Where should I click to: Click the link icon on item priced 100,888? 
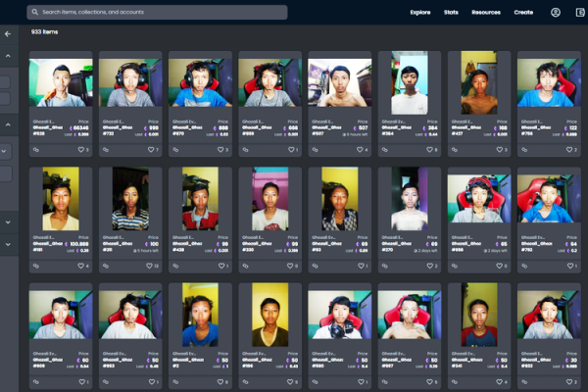(36, 266)
